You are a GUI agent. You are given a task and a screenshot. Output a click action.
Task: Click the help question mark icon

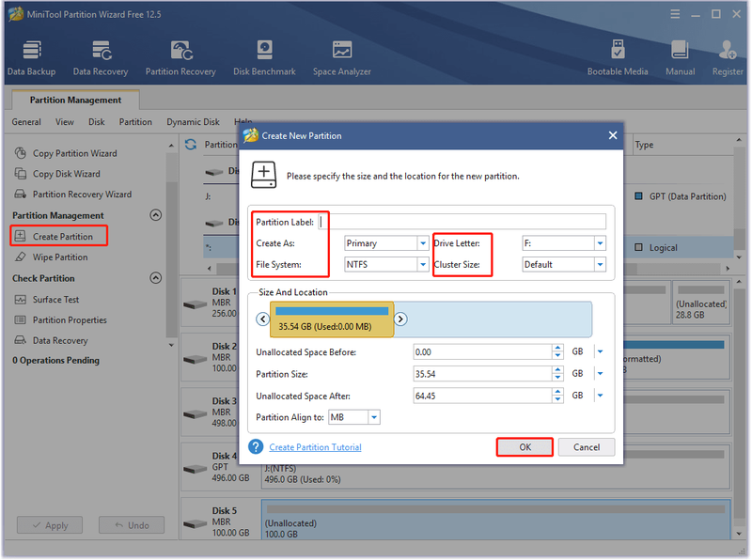[x=256, y=447]
